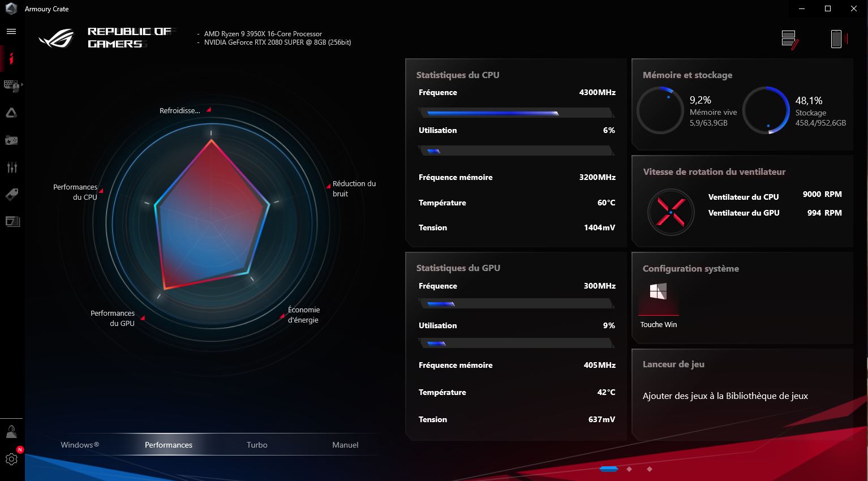Switch to the Windows® mode tab
This screenshot has height=481, width=868.
point(80,445)
